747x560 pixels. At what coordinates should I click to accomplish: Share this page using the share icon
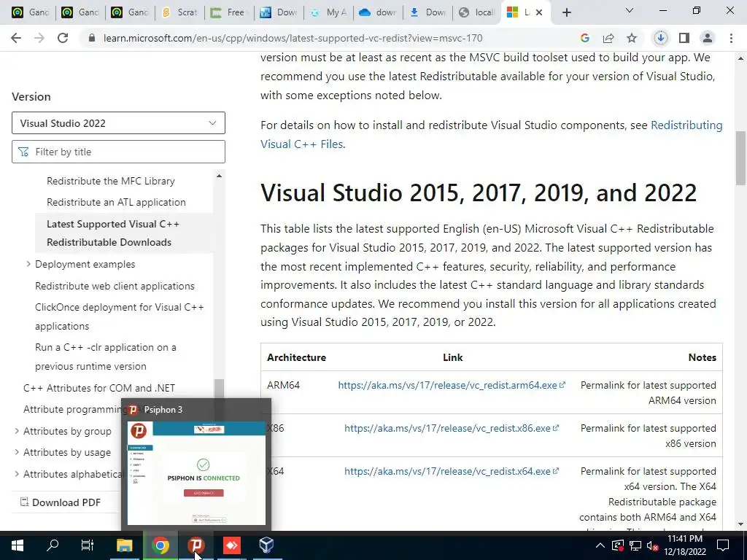pyautogui.click(x=608, y=38)
